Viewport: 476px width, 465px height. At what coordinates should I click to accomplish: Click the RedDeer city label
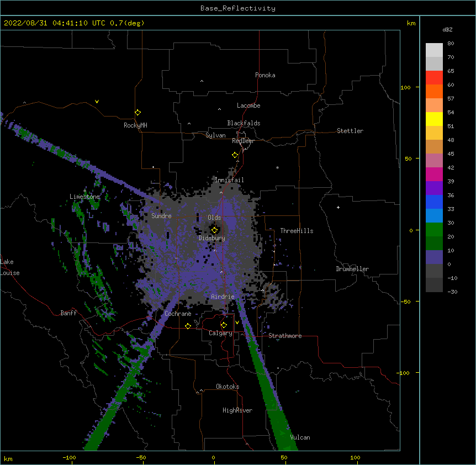243,141
